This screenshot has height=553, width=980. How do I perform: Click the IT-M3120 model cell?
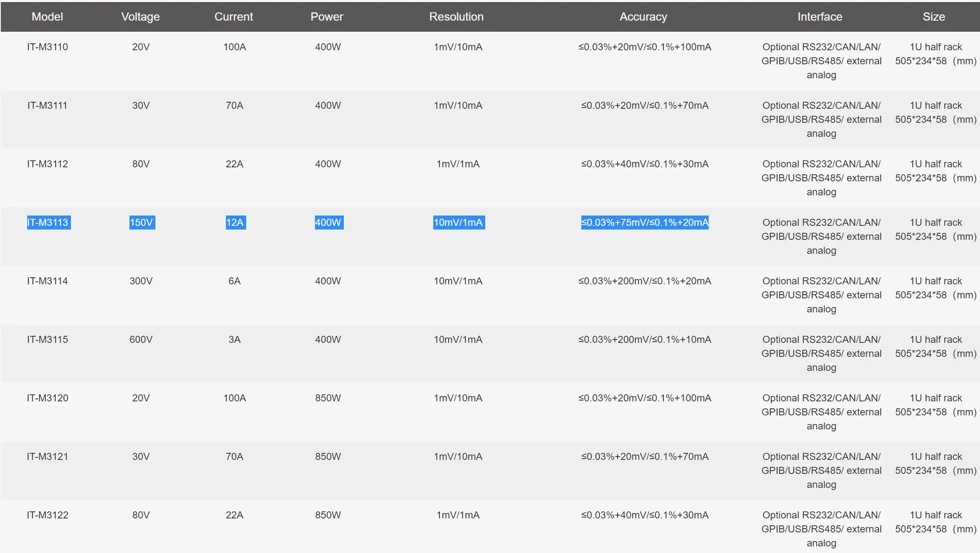(x=47, y=398)
